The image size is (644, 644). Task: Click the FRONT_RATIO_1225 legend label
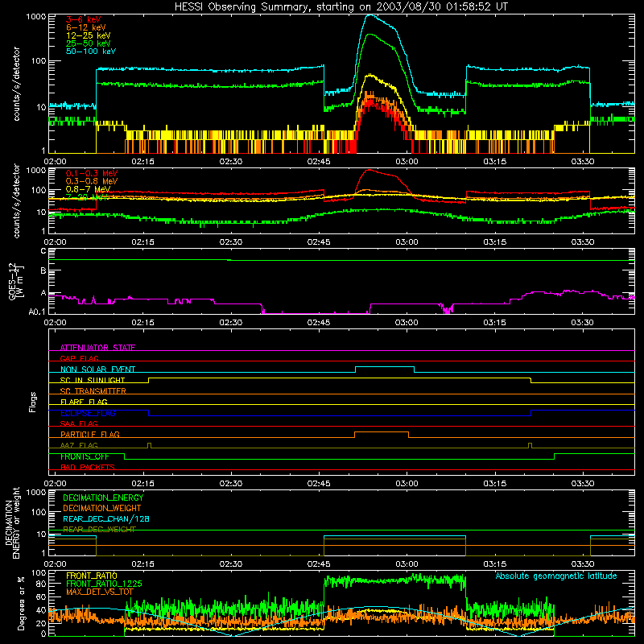click(104, 584)
